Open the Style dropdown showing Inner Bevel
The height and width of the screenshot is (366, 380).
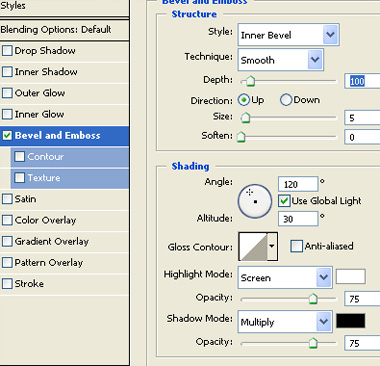(x=289, y=35)
